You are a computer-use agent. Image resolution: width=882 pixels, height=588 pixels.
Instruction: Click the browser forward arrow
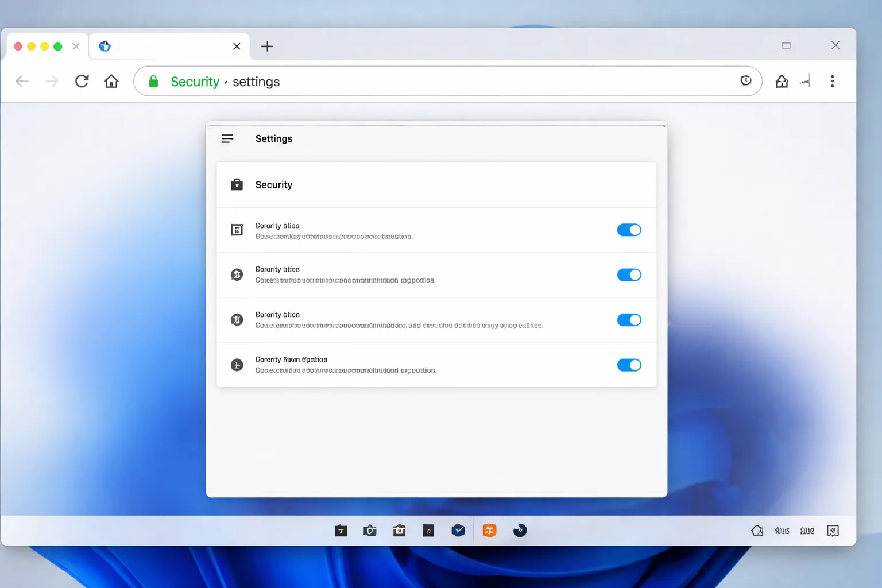52,81
